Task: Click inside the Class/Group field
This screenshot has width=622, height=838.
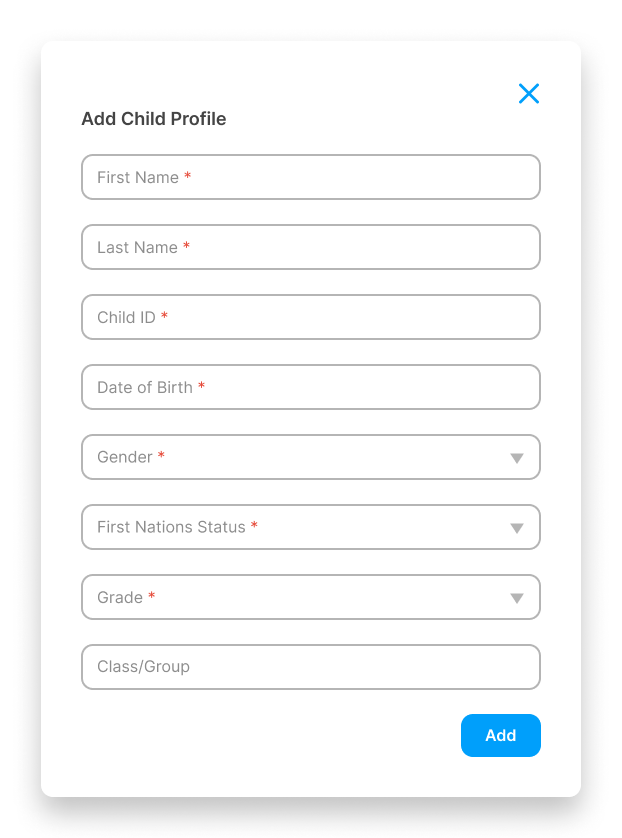Action: click(310, 667)
